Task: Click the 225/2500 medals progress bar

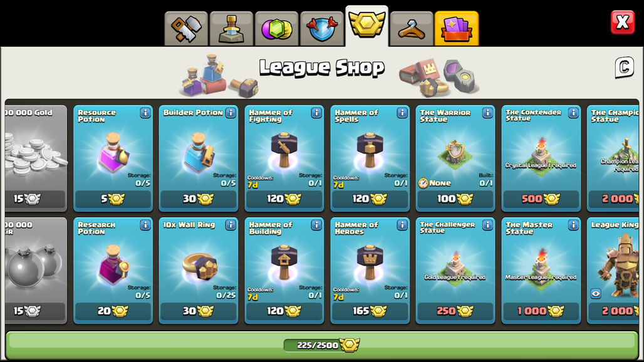Action: point(322,345)
